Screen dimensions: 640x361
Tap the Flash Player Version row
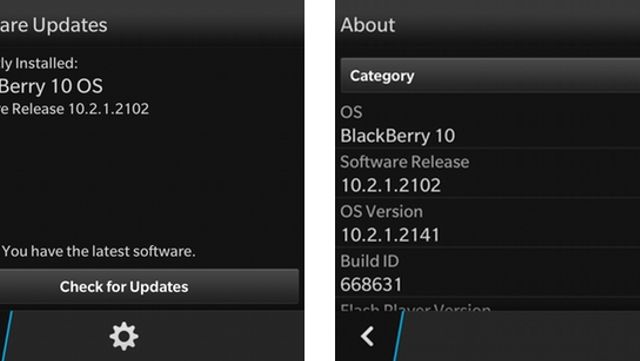[488, 306]
